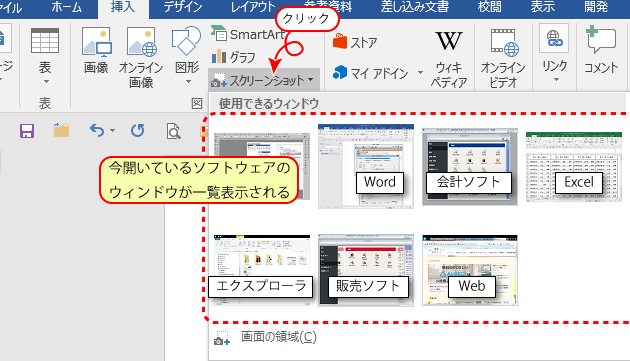Select the Web browser window thumbnail
630x361 pixels.
(470, 270)
